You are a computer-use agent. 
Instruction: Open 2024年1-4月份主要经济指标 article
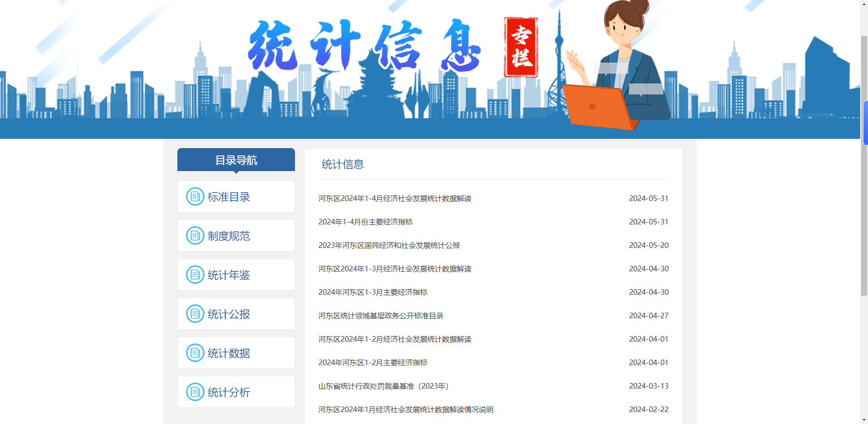click(365, 222)
